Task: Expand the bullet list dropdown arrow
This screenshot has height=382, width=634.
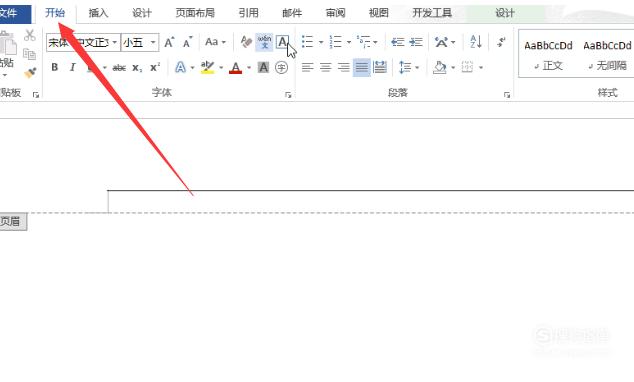Action: pyautogui.click(x=321, y=42)
